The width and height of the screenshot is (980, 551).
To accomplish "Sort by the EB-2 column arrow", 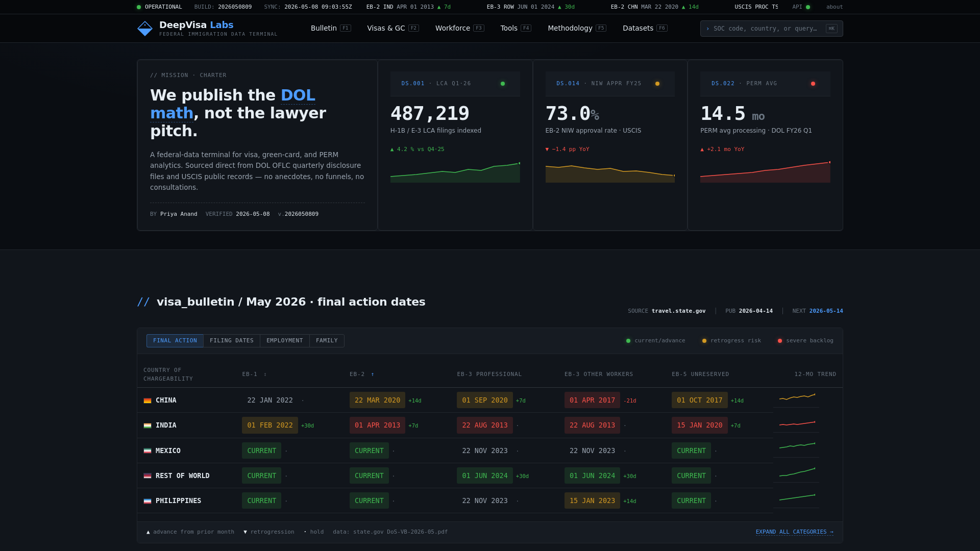I will 373,374.
